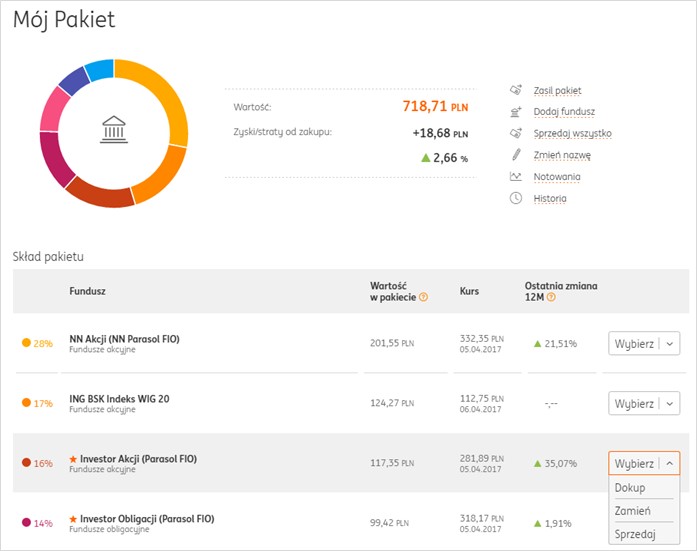
Task: Click the chart icon beside Notowania
Action: 516,177
